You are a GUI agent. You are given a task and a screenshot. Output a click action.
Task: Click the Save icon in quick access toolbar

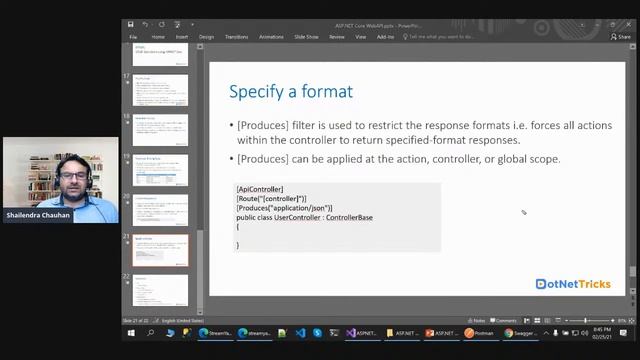[x=131, y=24]
